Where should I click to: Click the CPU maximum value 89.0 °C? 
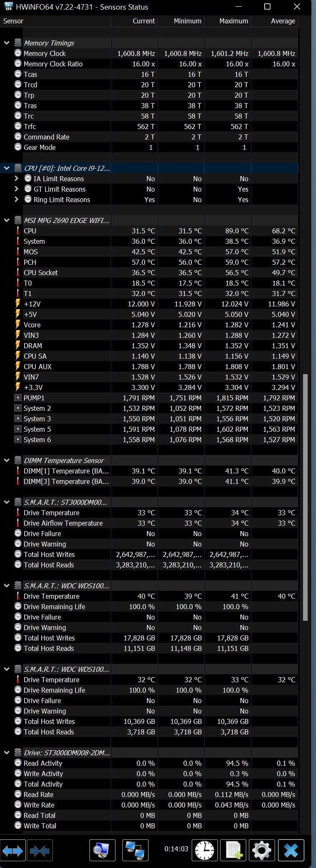(236, 231)
